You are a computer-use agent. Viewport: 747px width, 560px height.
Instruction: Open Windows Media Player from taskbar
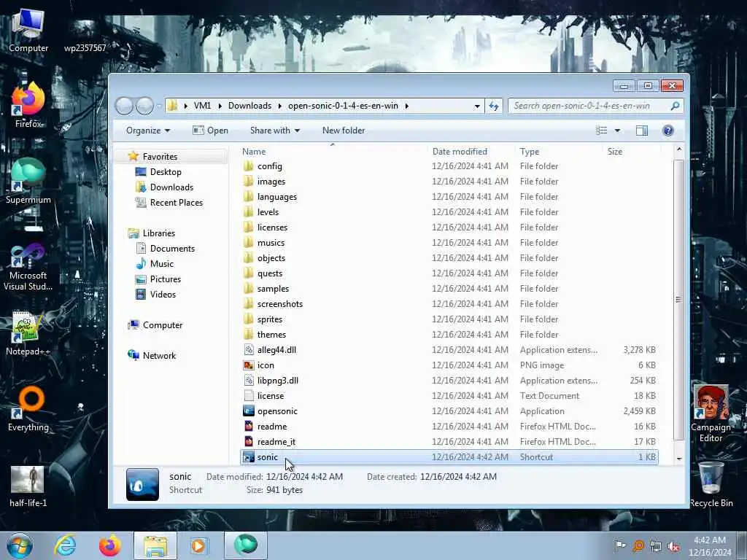[x=199, y=545]
